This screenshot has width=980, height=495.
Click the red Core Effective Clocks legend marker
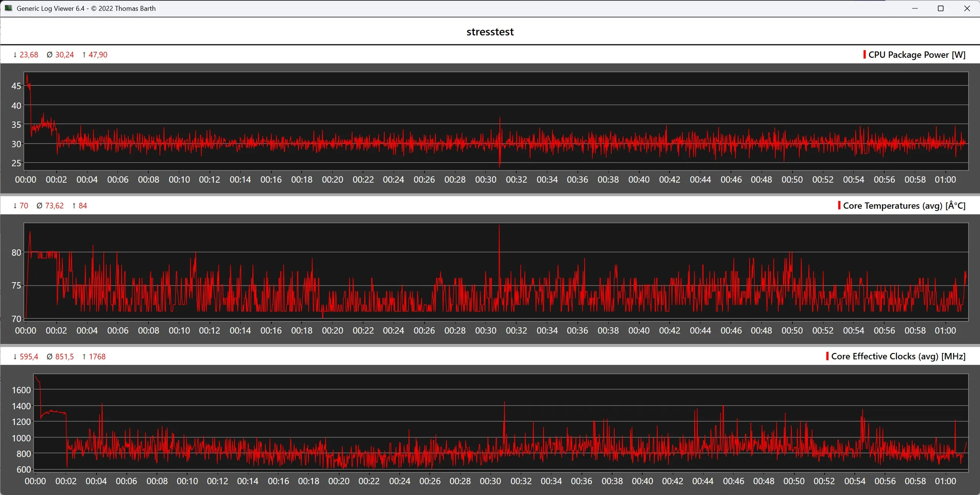[827, 356]
